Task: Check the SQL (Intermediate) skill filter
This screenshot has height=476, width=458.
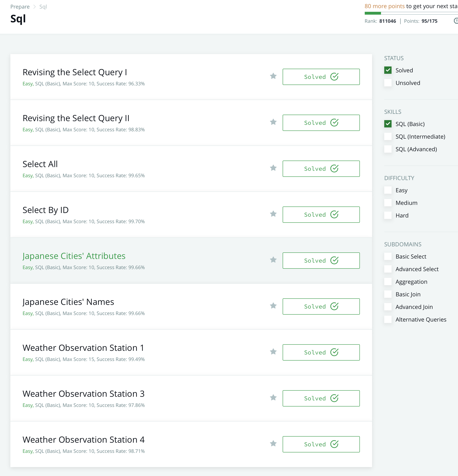Action: [x=388, y=137]
